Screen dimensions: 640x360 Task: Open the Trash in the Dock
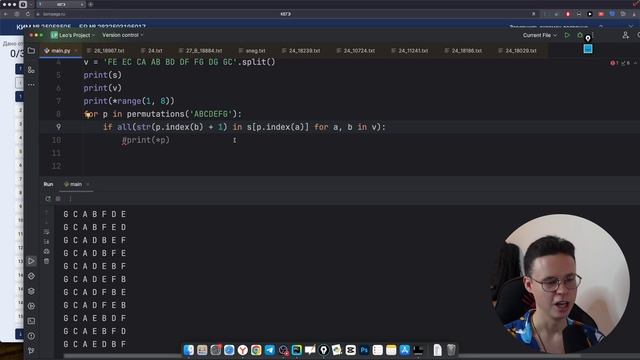[x=451, y=350]
